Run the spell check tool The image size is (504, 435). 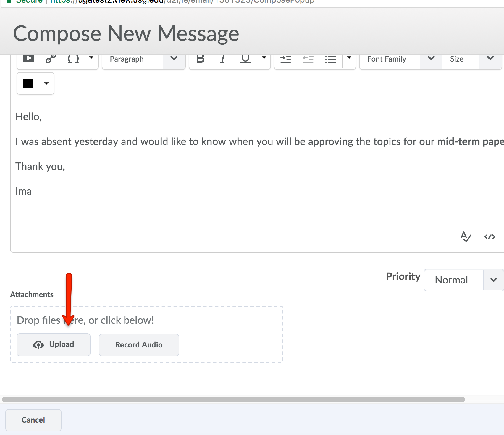(466, 237)
